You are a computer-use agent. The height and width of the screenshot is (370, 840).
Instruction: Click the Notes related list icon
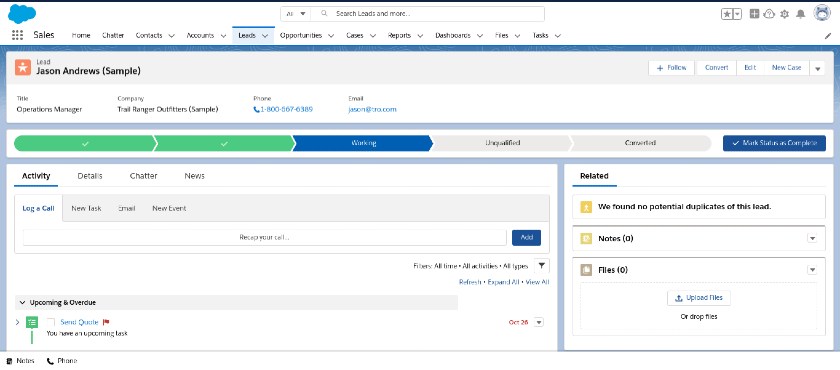(x=586, y=239)
